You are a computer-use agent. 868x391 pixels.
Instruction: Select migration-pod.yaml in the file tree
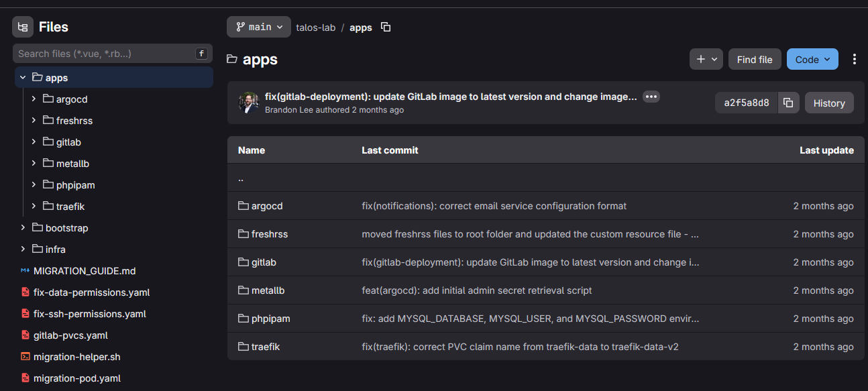(x=77, y=378)
